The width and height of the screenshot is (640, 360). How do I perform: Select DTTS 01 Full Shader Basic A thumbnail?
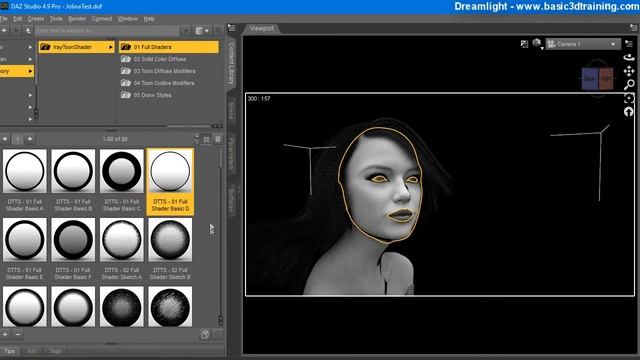pos(25,171)
